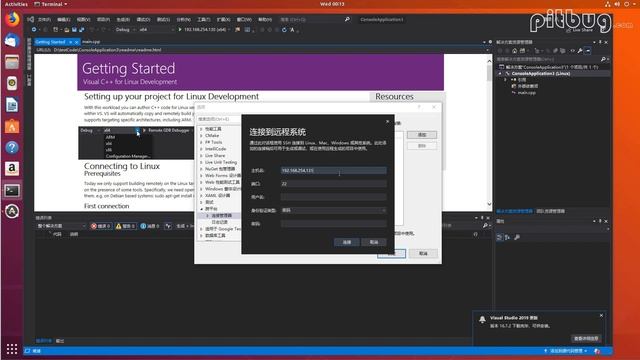Click Cancel button in remote system dialog
The width and height of the screenshot is (640, 360).
tap(374, 242)
